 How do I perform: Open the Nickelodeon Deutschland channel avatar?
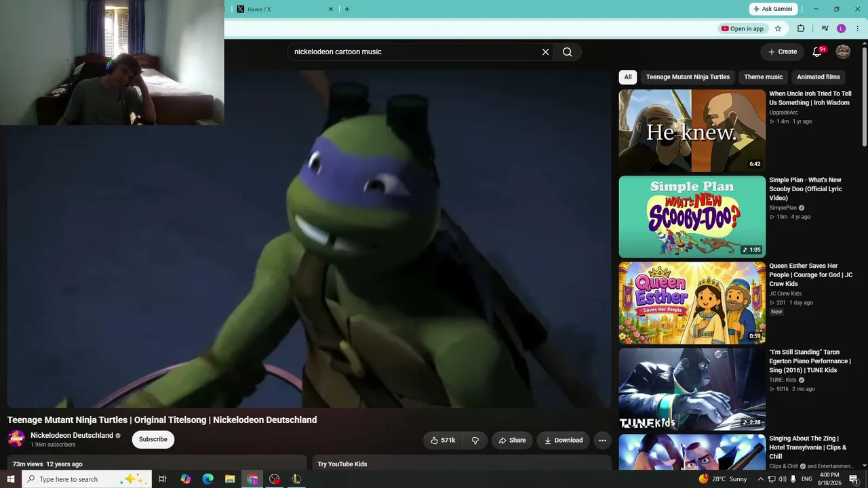(16, 439)
